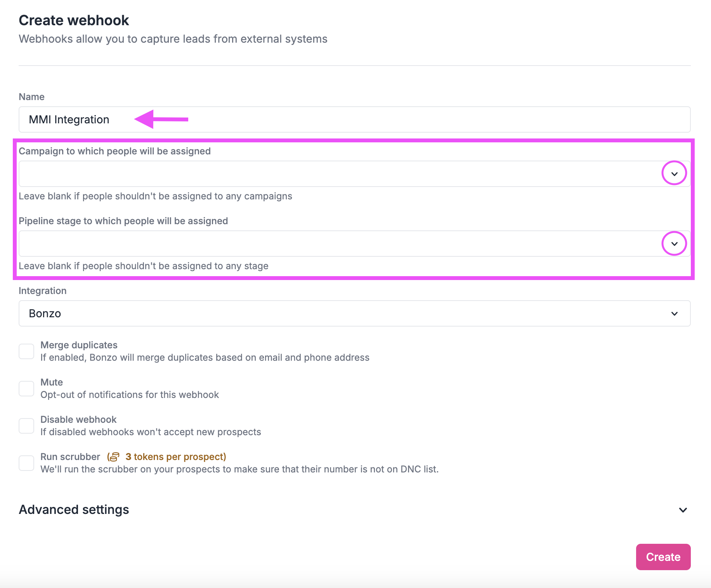This screenshot has height=588, width=711.
Task: Click the Integration dropdown chevron icon
Action: (x=675, y=313)
